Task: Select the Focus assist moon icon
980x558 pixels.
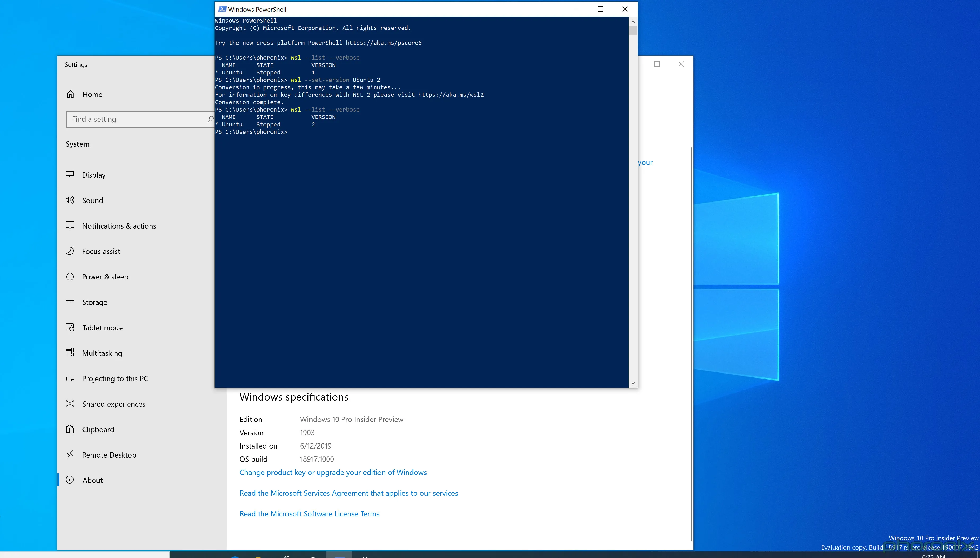Action: (70, 251)
